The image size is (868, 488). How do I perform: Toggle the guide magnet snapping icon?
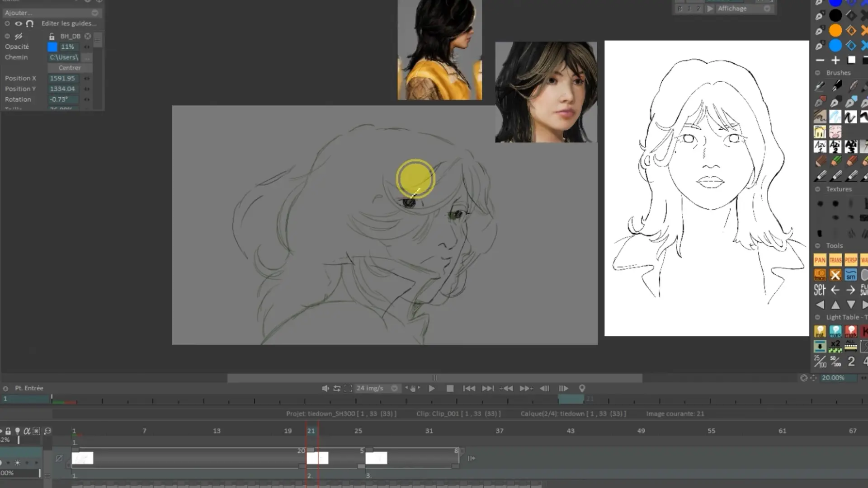pos(30,23)
